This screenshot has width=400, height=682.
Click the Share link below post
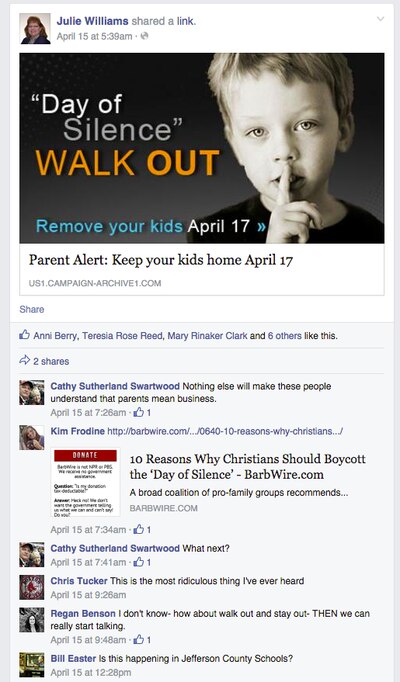32,309
